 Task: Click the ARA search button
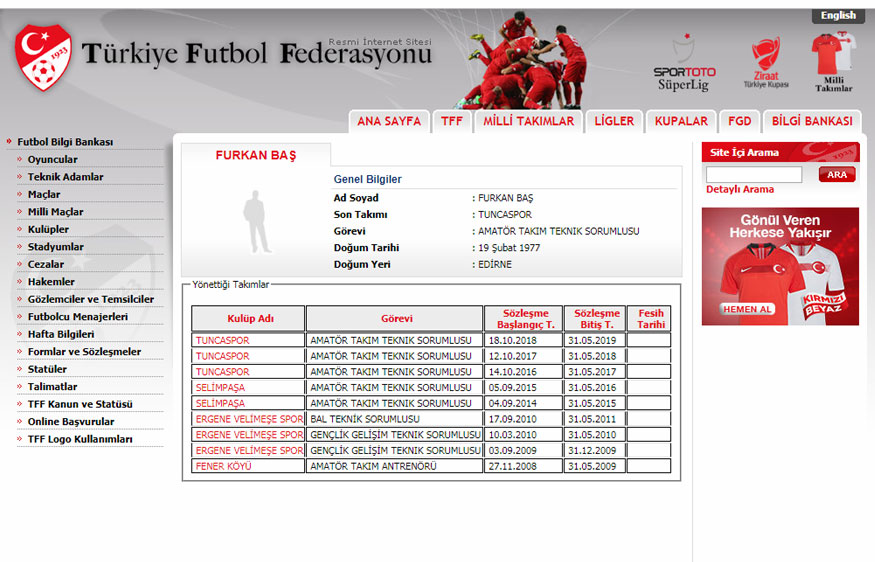pyautogui.click(x=836, y=175)
